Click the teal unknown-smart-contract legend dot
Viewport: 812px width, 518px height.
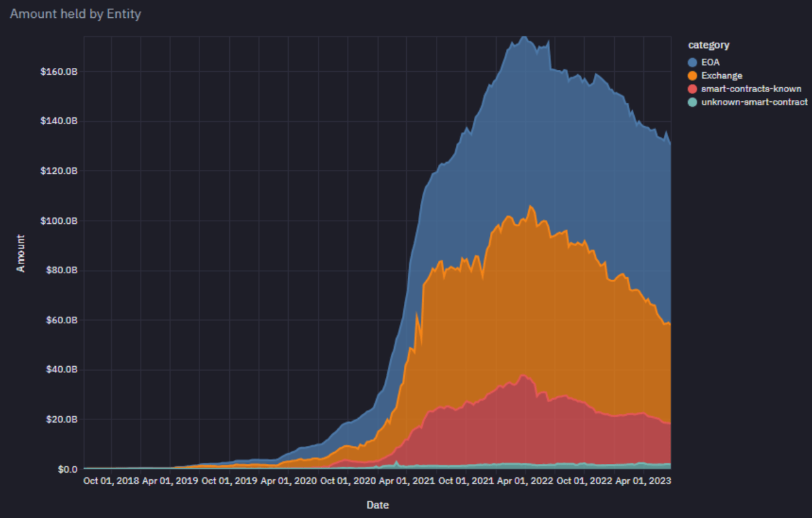point(693,102)
